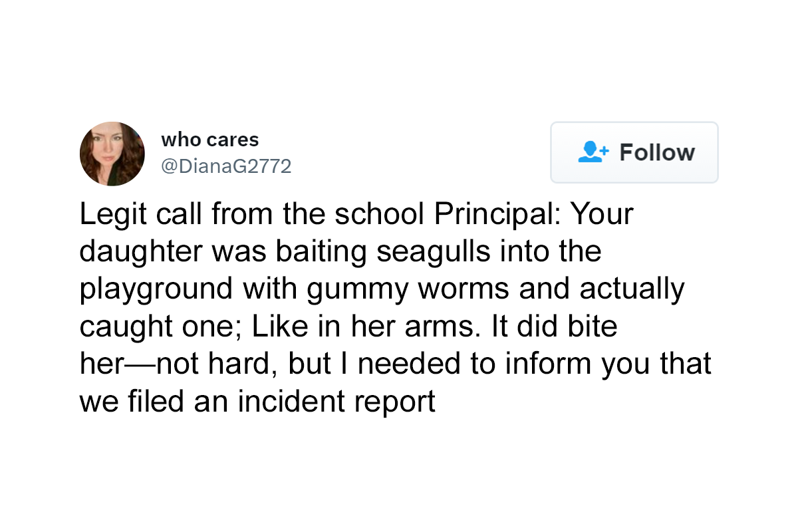Open the profile picture avatar
This screenshot has height=532, width=798.
(x=112, y=154)
